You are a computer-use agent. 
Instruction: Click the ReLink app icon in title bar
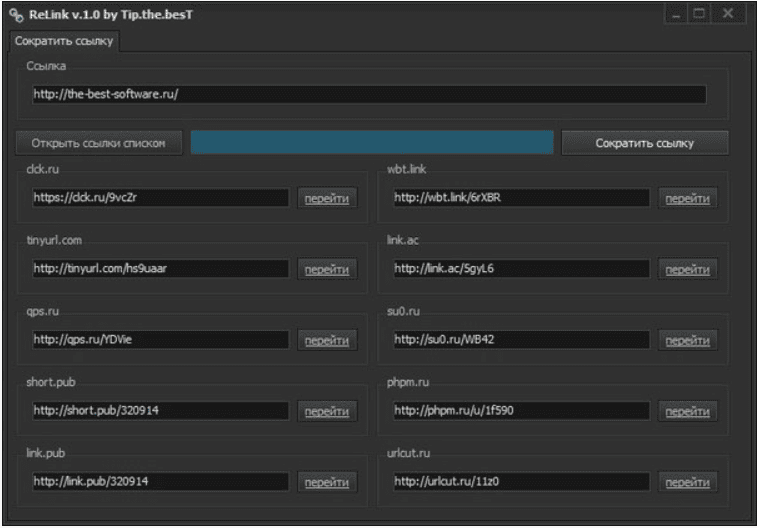[16, 15]
